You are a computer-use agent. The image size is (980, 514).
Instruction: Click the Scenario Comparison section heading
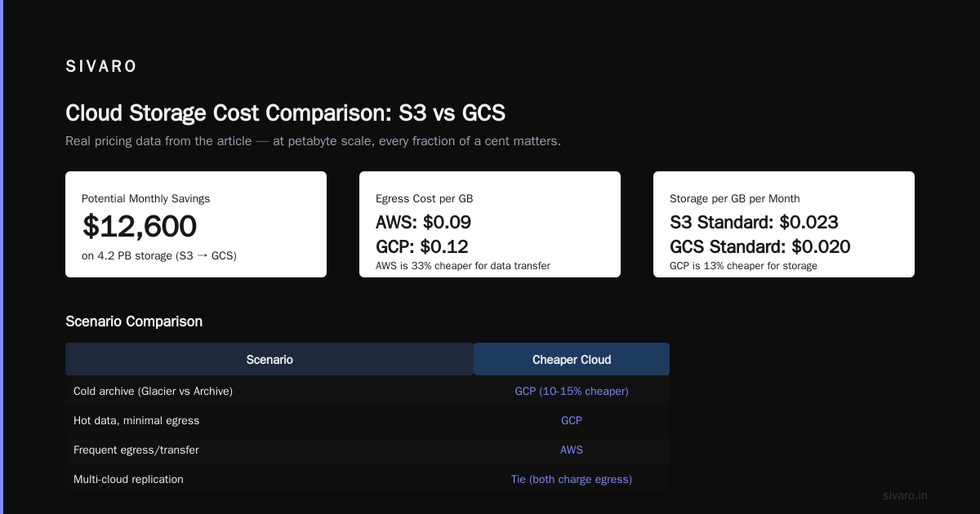134,321
